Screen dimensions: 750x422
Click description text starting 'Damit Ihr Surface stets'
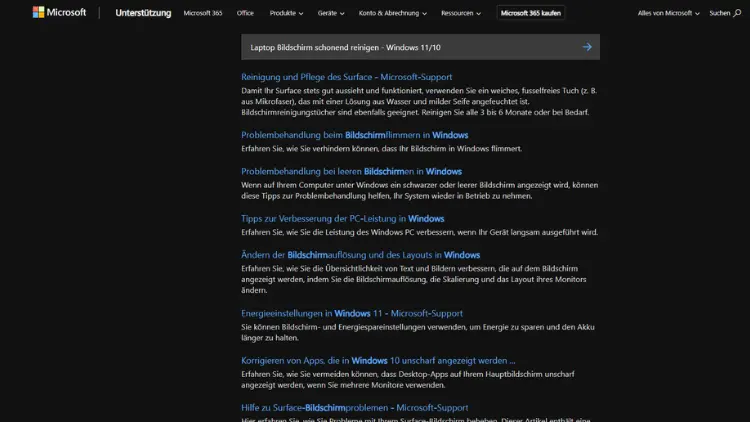[419, 101]
